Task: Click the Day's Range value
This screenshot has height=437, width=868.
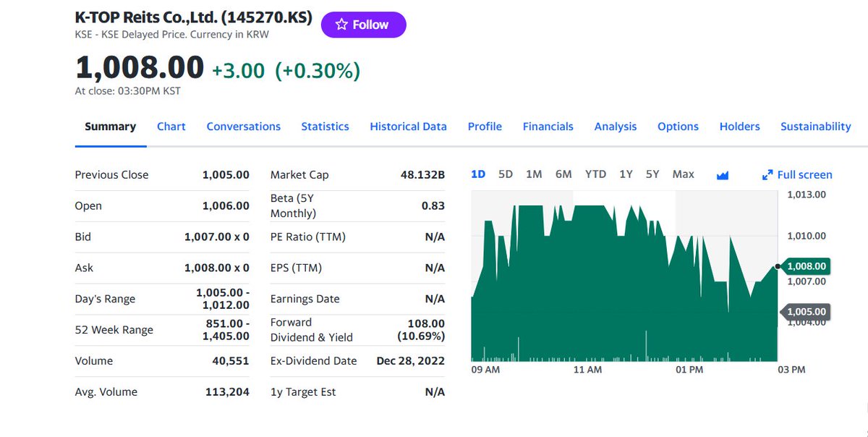Action: tap(223, 299)
